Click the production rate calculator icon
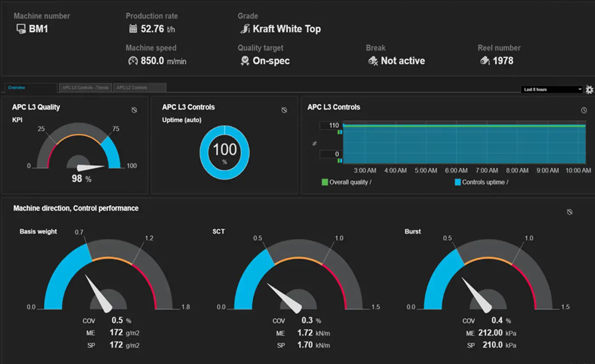 tap(133, 29)
